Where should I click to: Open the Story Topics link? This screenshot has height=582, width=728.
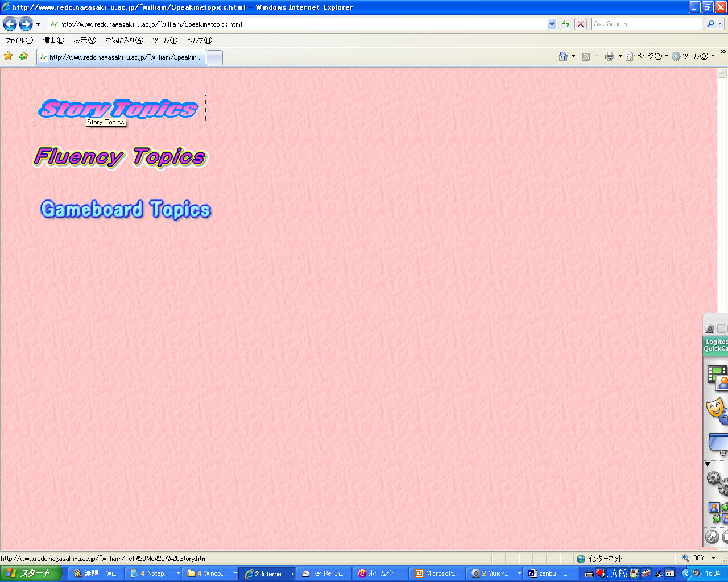tap(119, 109)
